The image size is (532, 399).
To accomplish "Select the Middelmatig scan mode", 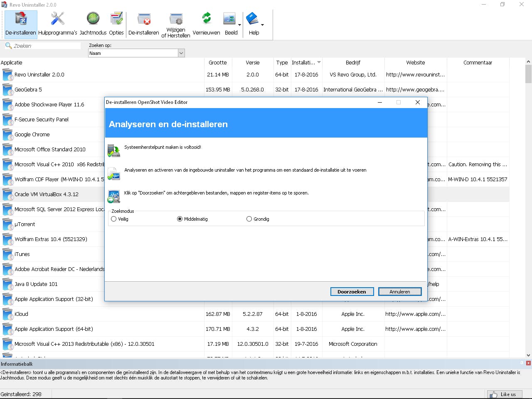I will click(180, 219).
